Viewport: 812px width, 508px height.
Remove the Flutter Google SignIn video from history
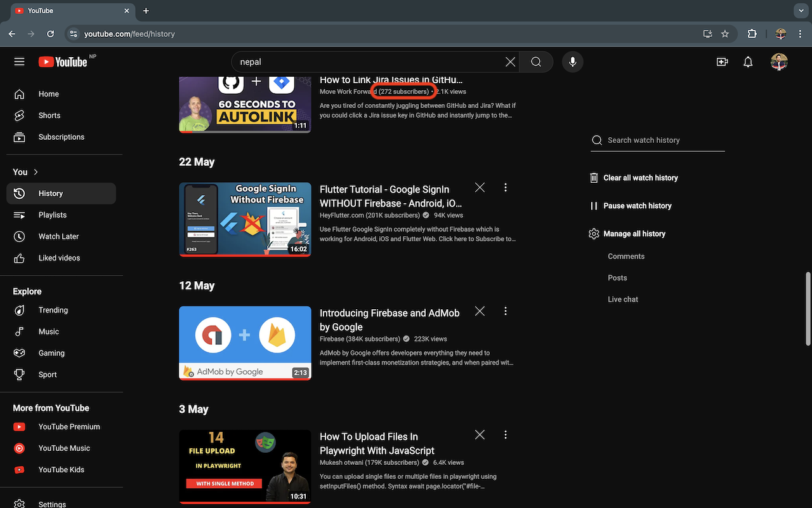coord(480,187)
